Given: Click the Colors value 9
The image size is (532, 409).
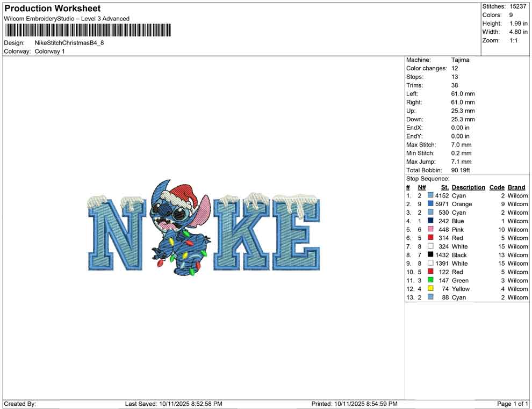Looking at the screenshot, I should pyautogui.click(x=511, y=15).
